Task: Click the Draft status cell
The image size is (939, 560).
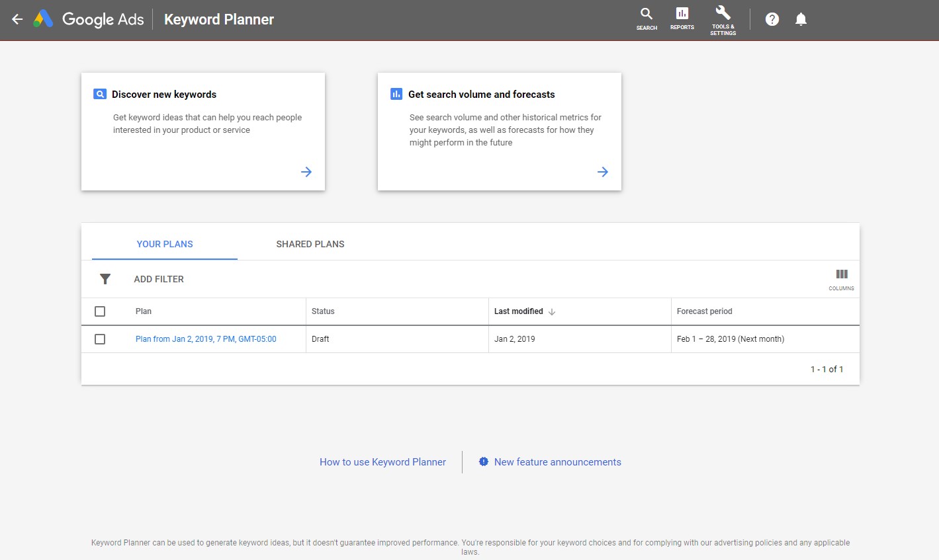Action: click(320, 339)
